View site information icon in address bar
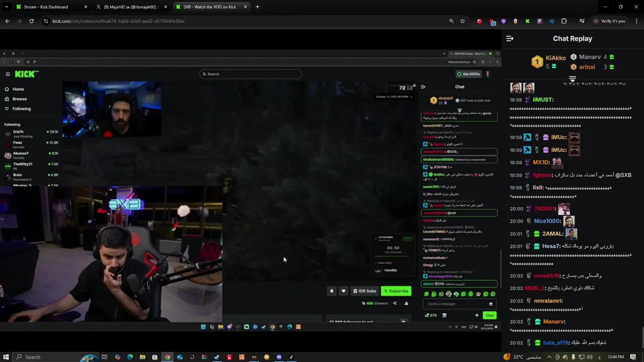Viewport: 644px width, 362px height. 46,21
